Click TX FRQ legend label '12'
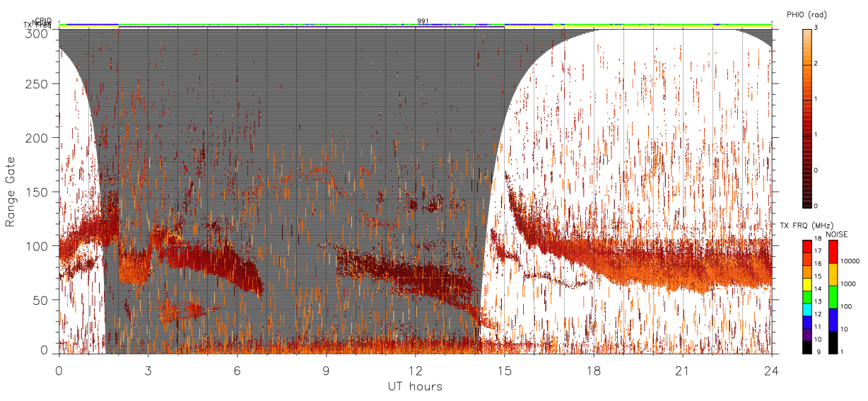868x401 pixels. (818, 314)
